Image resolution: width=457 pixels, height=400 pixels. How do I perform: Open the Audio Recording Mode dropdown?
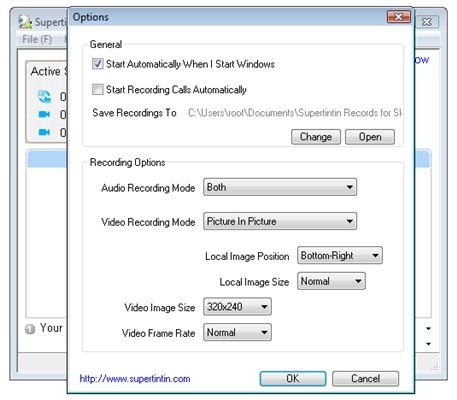pos(280,187)
